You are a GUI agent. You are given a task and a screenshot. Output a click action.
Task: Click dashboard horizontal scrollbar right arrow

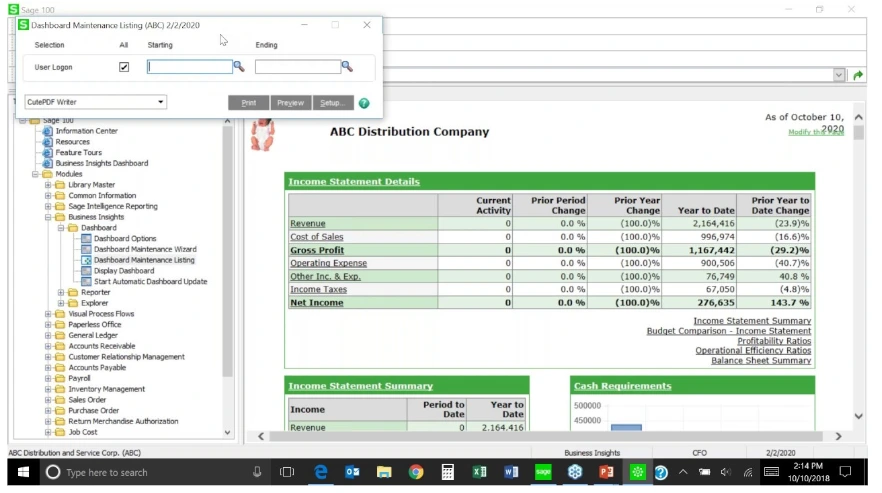click(x=839, y=436)
